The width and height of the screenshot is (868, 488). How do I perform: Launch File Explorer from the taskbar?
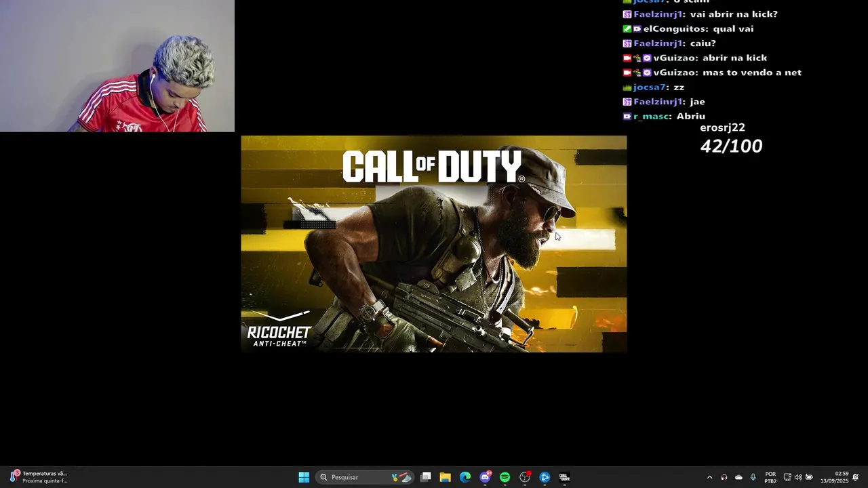(x=446, y=477)
